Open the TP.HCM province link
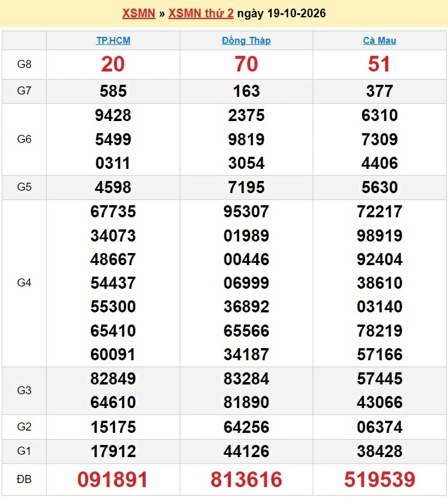This screenshot has width=448, height=498. (113, 41)
